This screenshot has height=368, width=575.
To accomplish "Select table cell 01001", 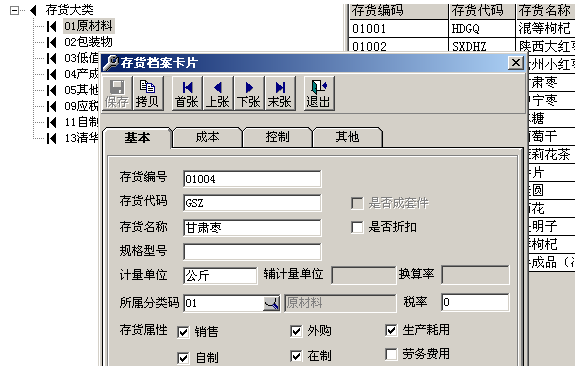I will click(399, 28).
